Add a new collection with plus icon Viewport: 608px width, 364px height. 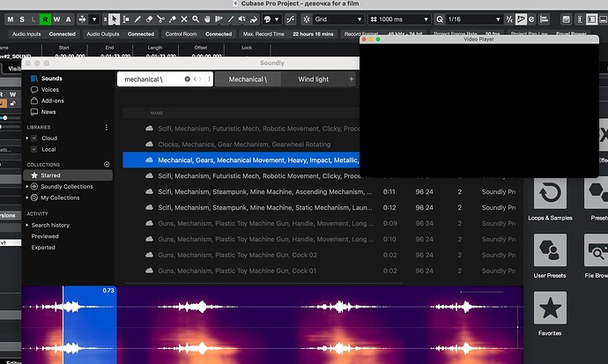pyautogui.click(x=107, y=164)
